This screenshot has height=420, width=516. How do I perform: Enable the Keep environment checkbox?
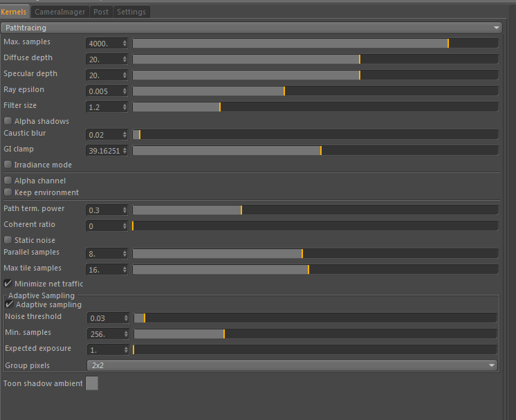[8, 192]
